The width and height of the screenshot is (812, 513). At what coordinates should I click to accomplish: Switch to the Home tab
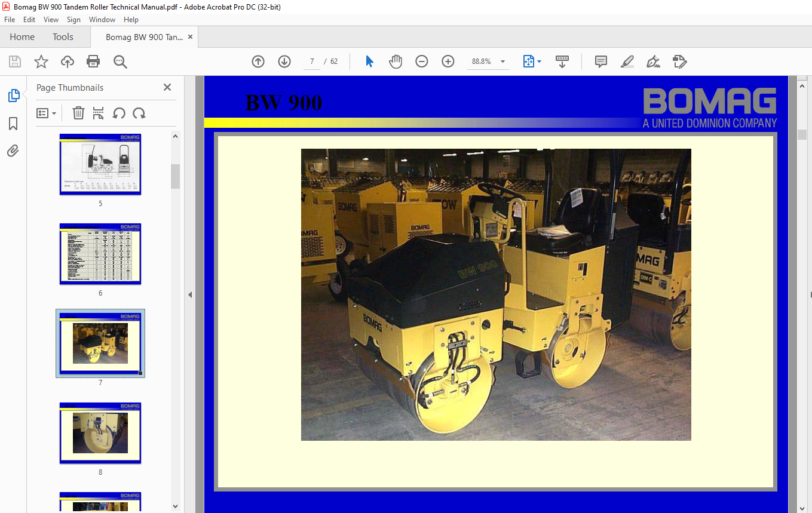tap(22, 37)
